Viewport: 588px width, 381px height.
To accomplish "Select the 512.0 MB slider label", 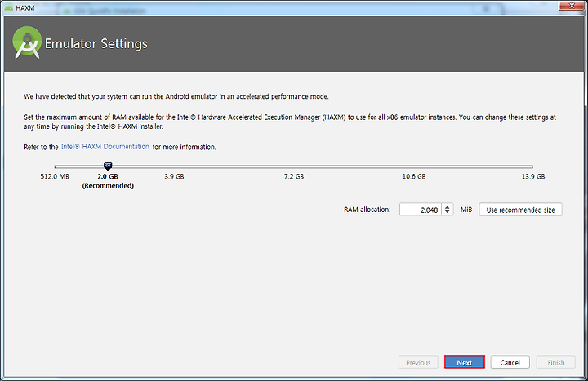I will tap(55, 176).
